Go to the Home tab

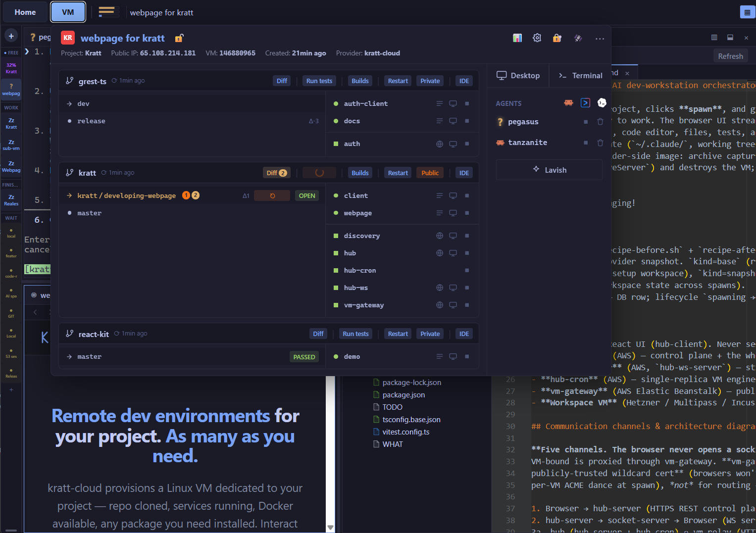pyautogui.click(x=25, y=12)
